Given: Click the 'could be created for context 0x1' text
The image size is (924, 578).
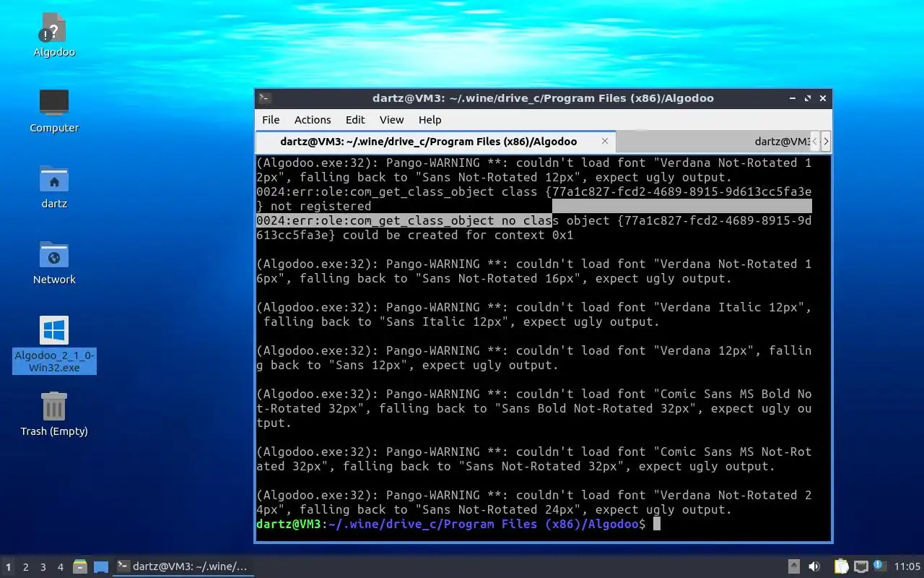Looking at the screenshot, I should (x=458, y=235).
